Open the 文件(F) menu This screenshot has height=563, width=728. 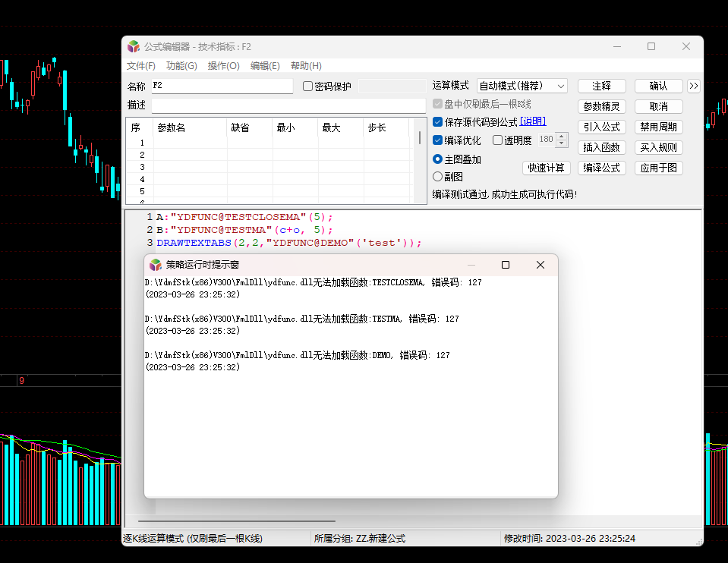[140, 66]
